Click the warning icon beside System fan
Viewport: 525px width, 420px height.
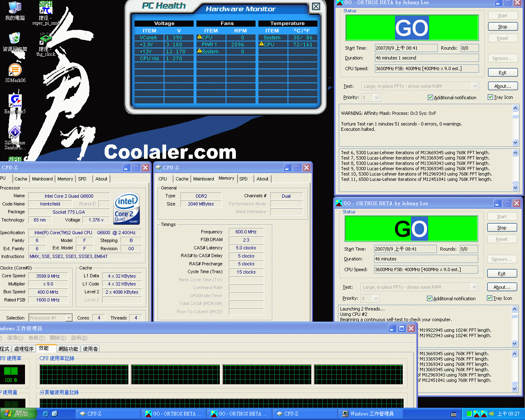click(199, 51)
